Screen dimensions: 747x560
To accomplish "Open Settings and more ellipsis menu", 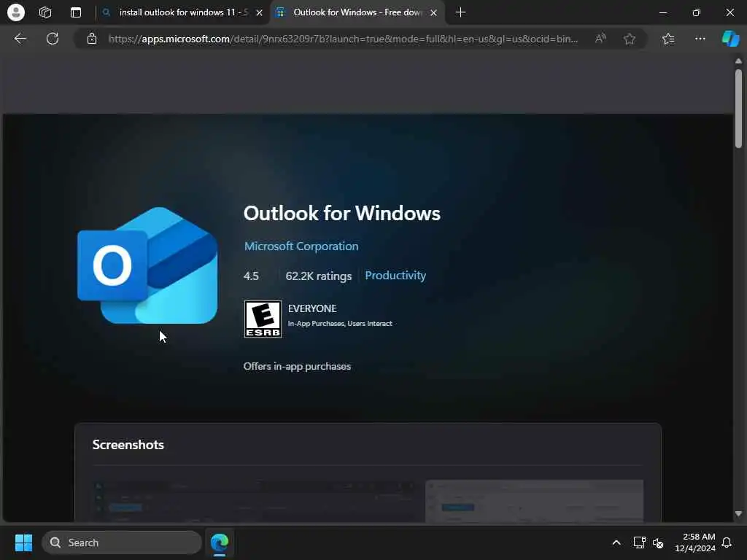I will [700, 39].
